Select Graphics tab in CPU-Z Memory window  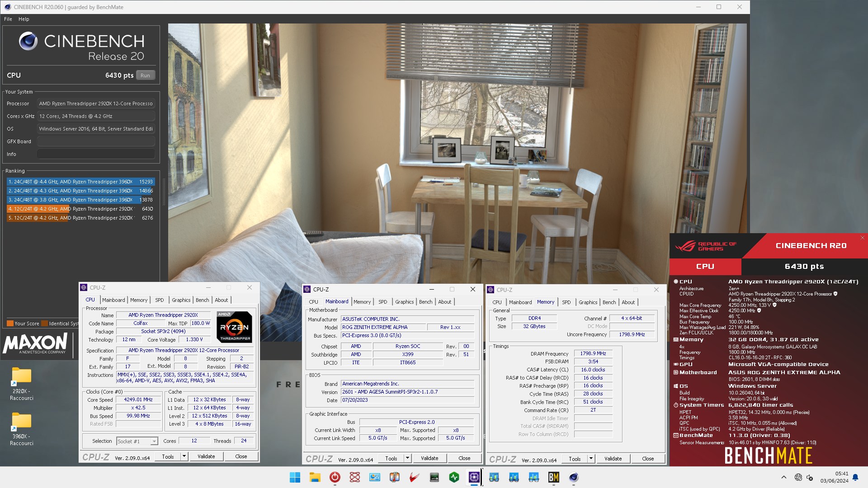tap(588, 302)
